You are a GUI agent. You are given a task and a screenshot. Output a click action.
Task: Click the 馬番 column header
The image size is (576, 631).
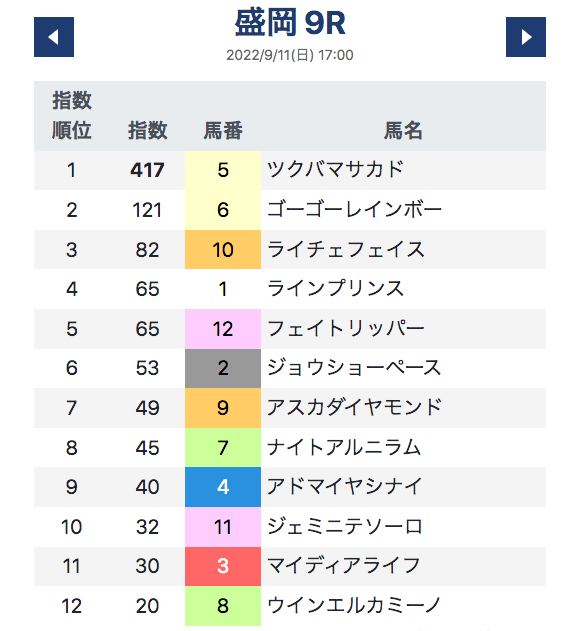click(x=223, y=130)
